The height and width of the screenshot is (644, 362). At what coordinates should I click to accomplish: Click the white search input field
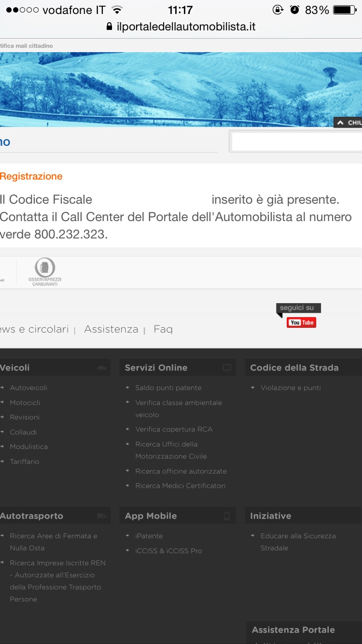point(296,142)
